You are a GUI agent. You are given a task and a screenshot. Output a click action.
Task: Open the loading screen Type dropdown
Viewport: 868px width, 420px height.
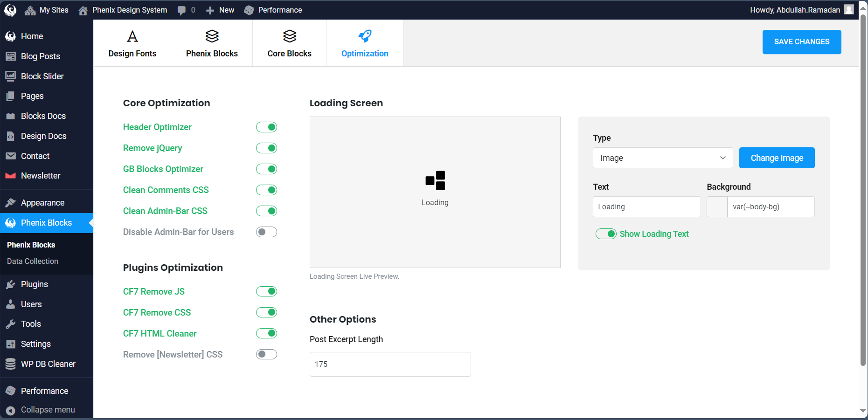click(663, 158)
